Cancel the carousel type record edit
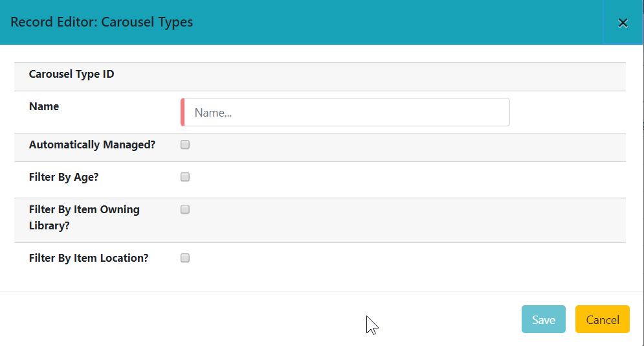644x346 pixels. pos(602,319)
